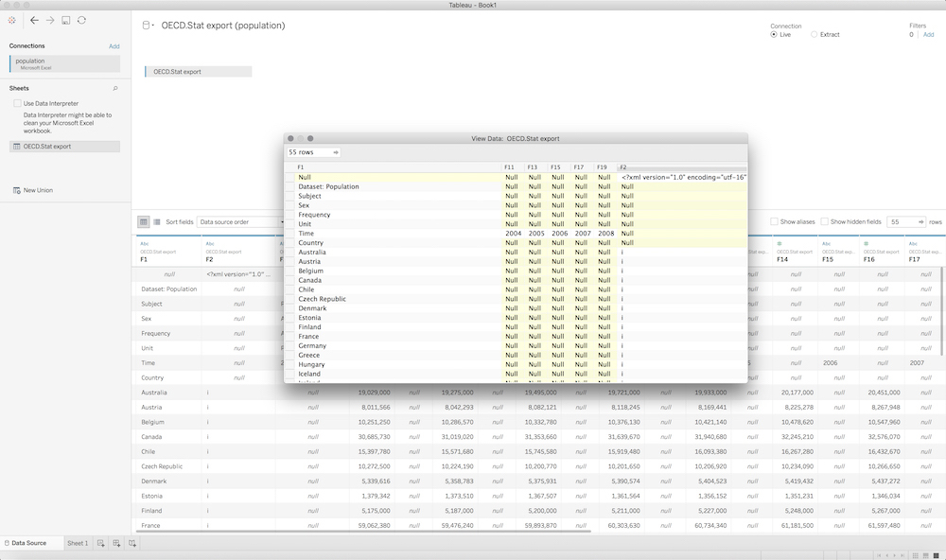The height and width of the screenshot is (560, 946).
Task: Select the 'Dataset: Population' row in View Data
Action: pos(516,186)
